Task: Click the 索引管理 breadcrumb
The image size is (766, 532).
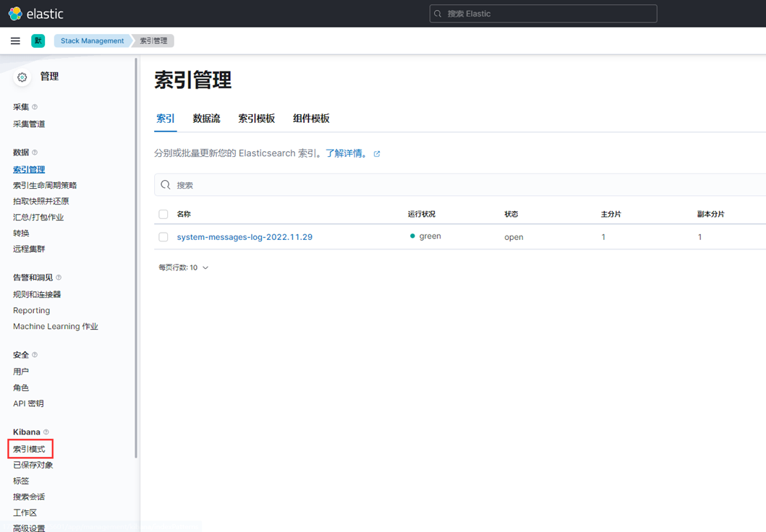Action: (153, 41)
